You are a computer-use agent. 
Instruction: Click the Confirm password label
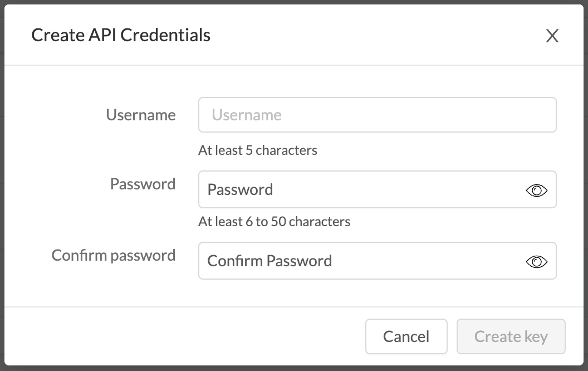114,255
